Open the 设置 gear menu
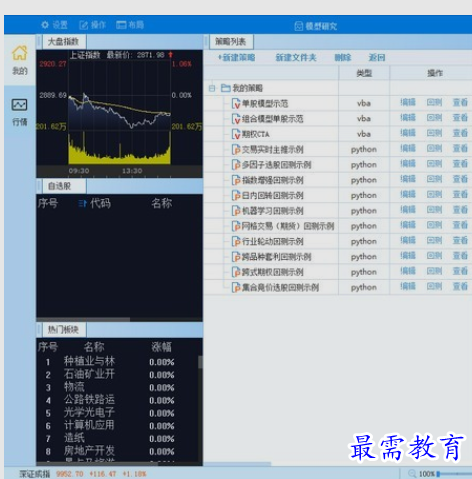 [x=54, y=25]
